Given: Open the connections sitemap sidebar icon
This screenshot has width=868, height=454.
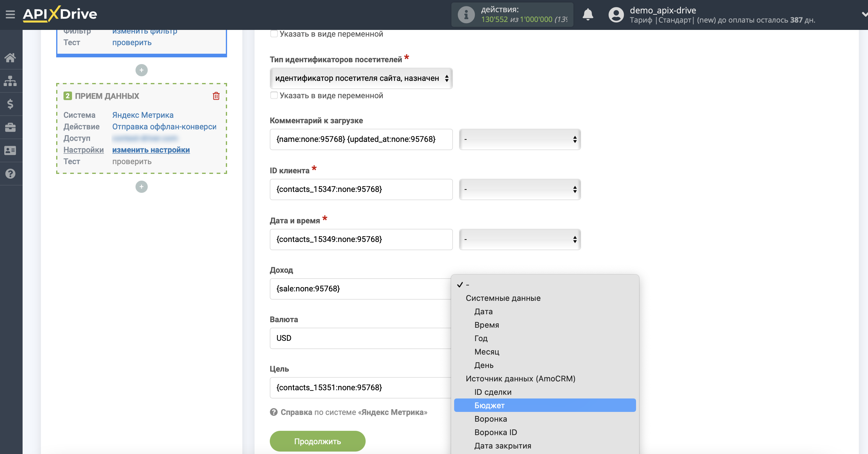Looking at the screenshot, I should coord(10,81).
